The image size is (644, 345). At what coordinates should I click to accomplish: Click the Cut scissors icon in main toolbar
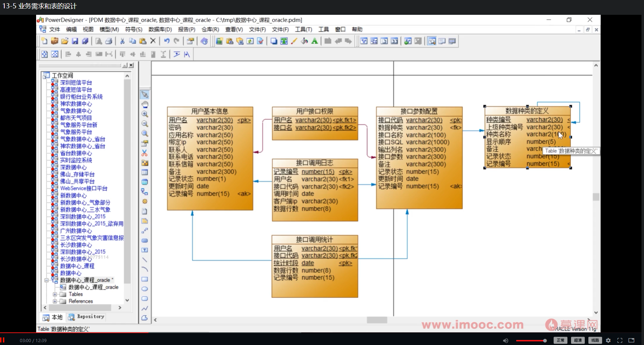[x=122, y=41]
